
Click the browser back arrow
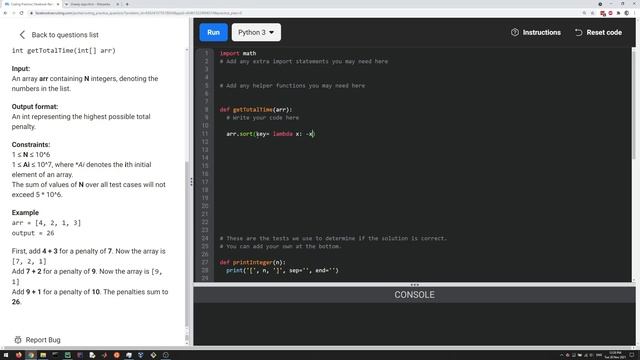[x=5, y=13]
